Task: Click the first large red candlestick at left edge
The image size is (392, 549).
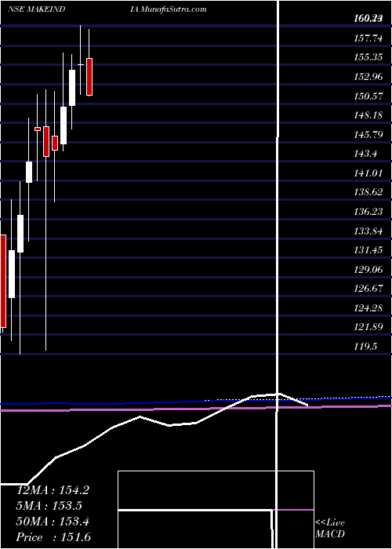Action: [3, 281]
